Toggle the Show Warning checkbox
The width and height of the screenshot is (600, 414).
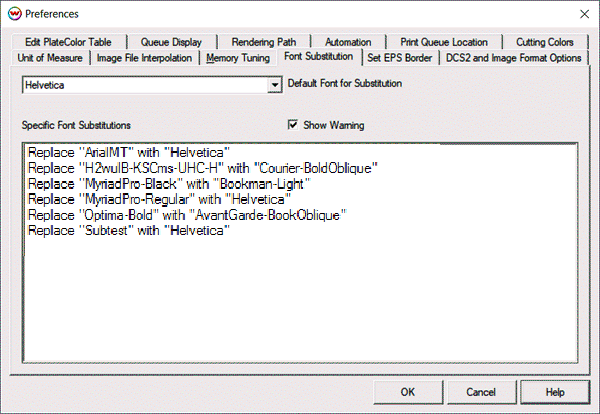tap(293, 126)
